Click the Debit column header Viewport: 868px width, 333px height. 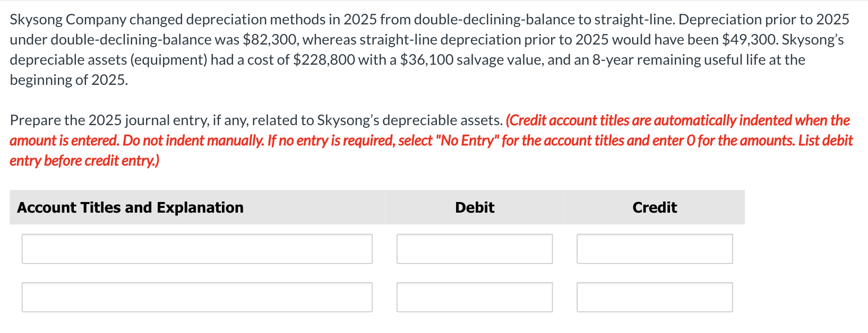(474, 207)
